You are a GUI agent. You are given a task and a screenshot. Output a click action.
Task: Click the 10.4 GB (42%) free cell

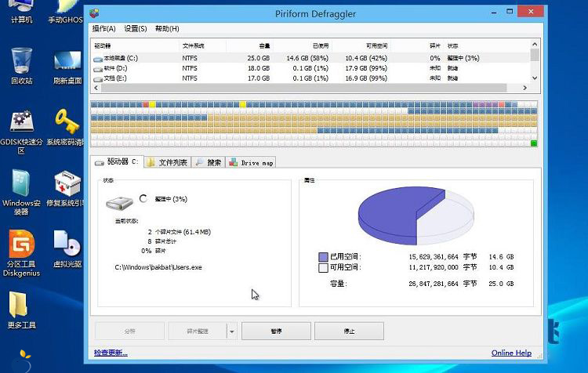[366, 58]
